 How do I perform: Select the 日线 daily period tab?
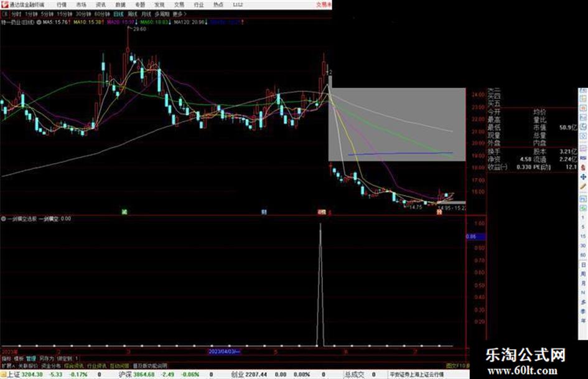[118, 14]
